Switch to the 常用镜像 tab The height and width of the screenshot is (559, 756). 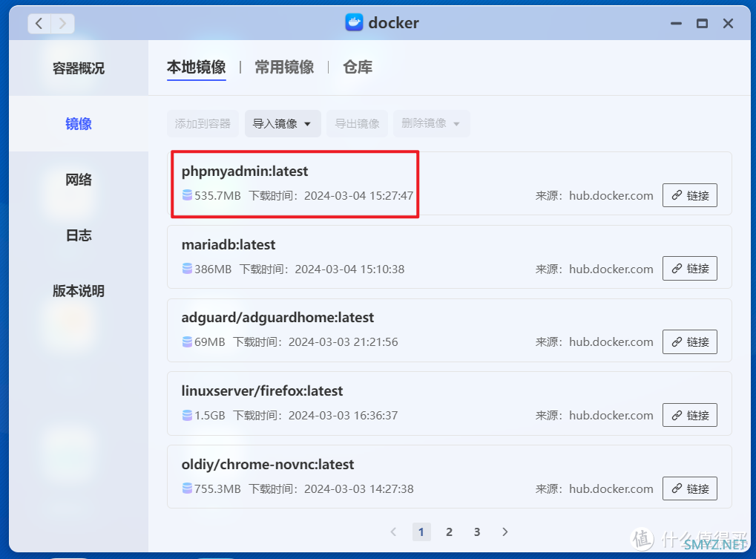coord(284,67)
